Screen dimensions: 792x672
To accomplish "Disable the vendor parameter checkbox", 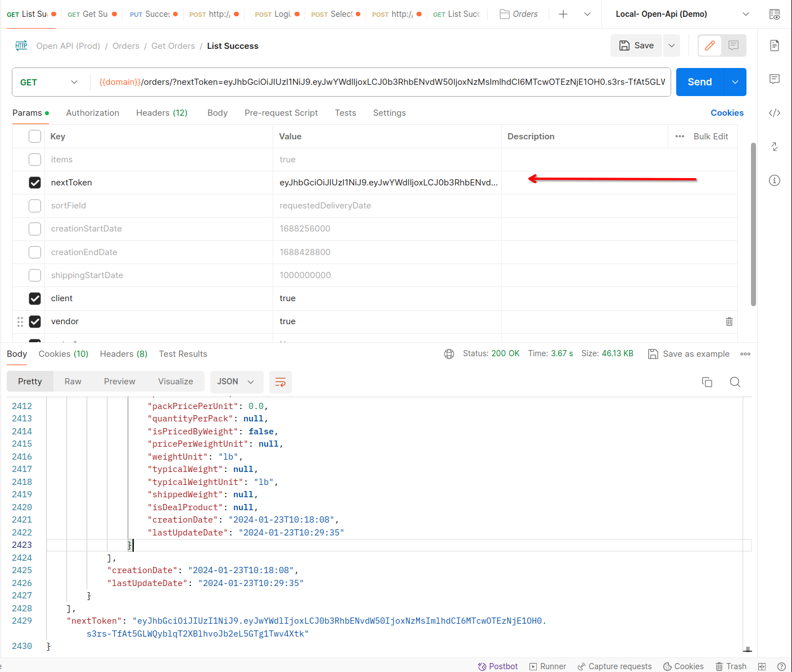I will 35,321.
